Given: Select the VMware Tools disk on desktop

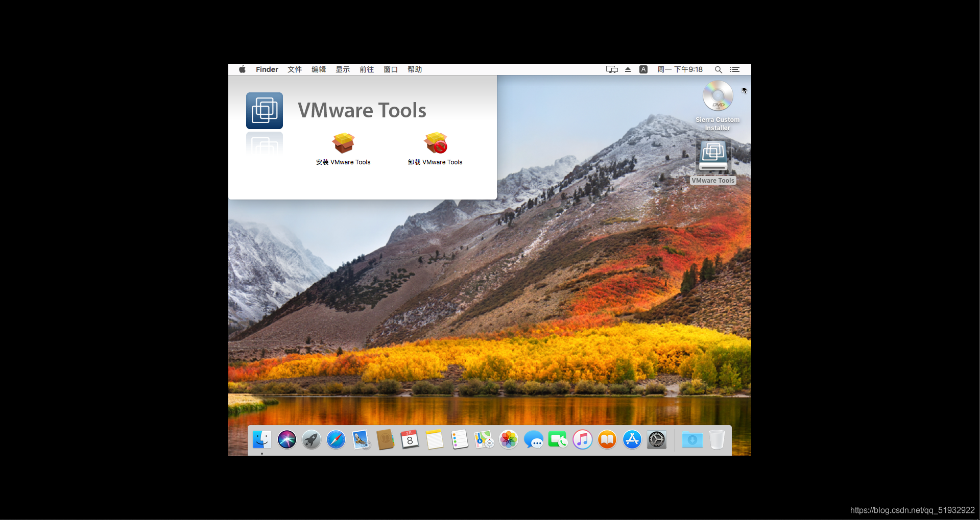Looking at the screenshot, I should [713, 156].
